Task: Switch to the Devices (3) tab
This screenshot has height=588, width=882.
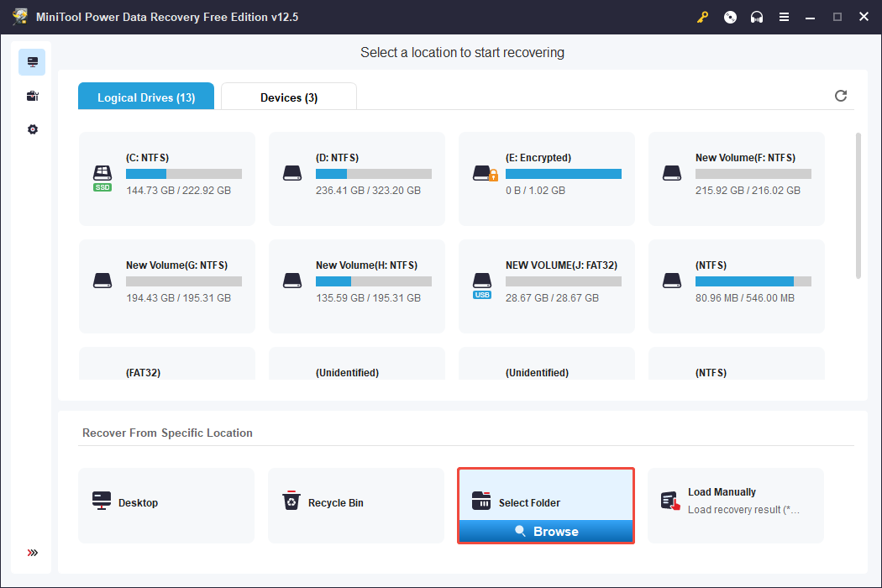Action: 289,97
